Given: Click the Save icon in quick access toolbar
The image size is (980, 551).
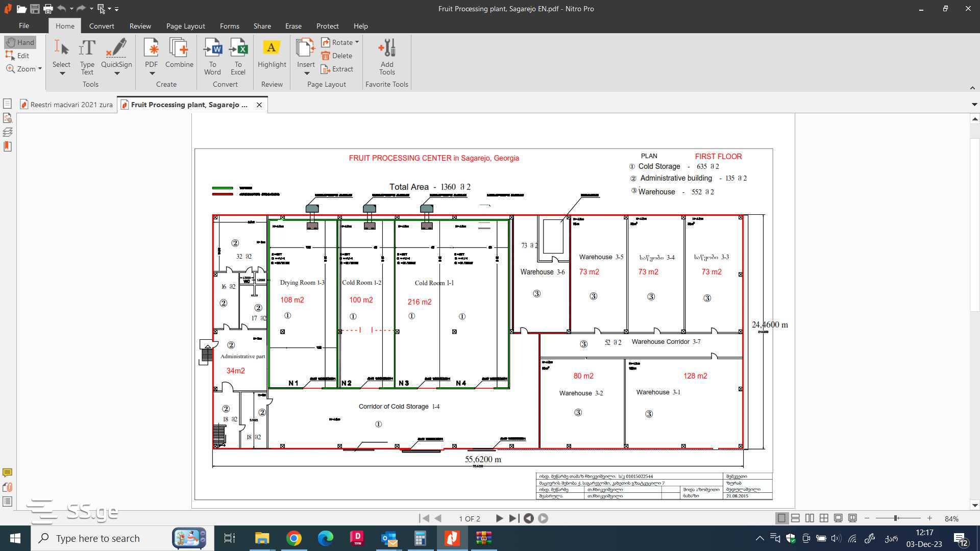Looking at the screenshot, I should click(35, 9).
